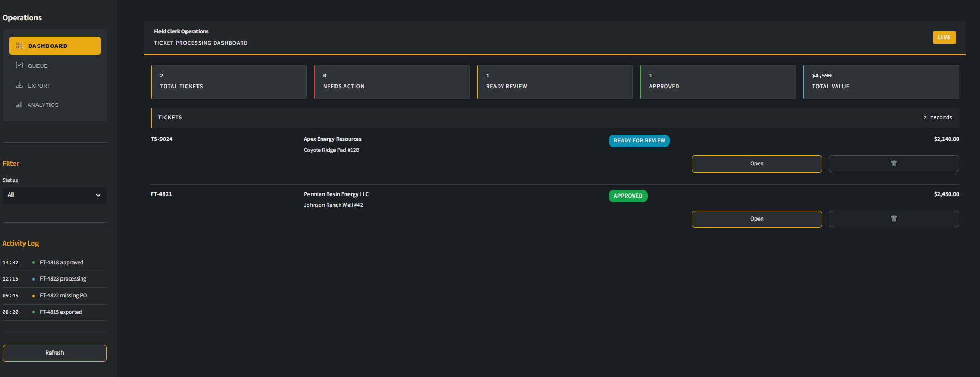The width and height of the screenshot is (980, 377).
Task: Click the Analytics bar chart icon
Action: (19, 105)
